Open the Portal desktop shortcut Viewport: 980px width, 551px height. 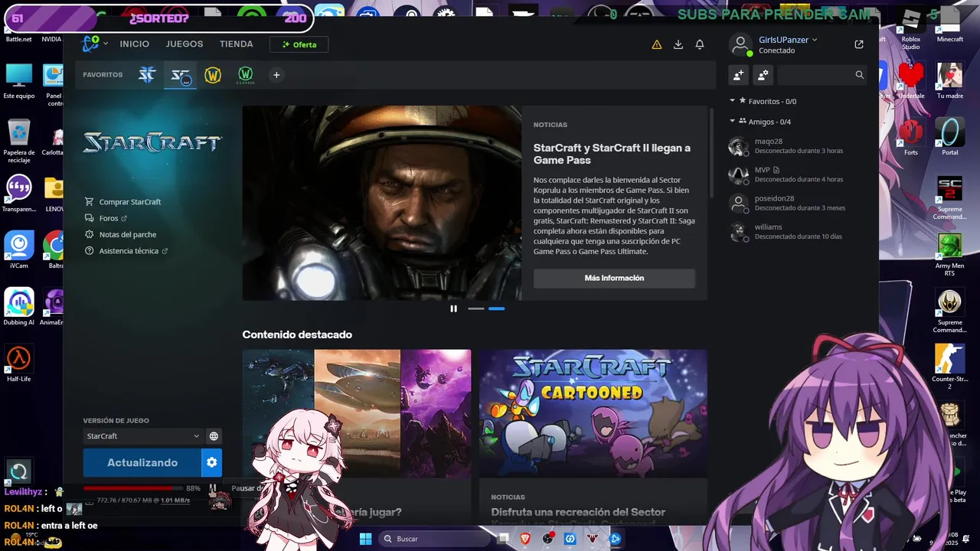tap(950, 136)
